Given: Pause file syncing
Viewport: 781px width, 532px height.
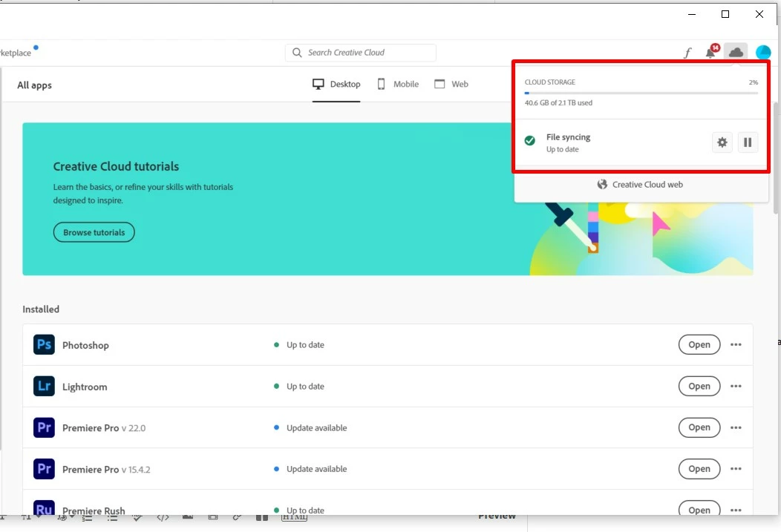Looking at the screenshot, I should pos(747,142).
